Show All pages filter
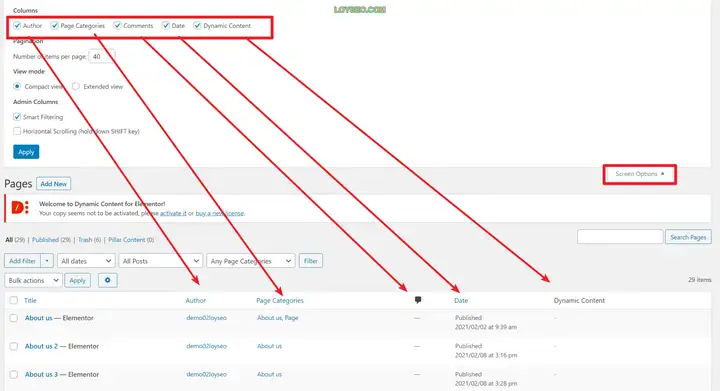Viewport: 720px width, 391px height. tap(9, 240)
